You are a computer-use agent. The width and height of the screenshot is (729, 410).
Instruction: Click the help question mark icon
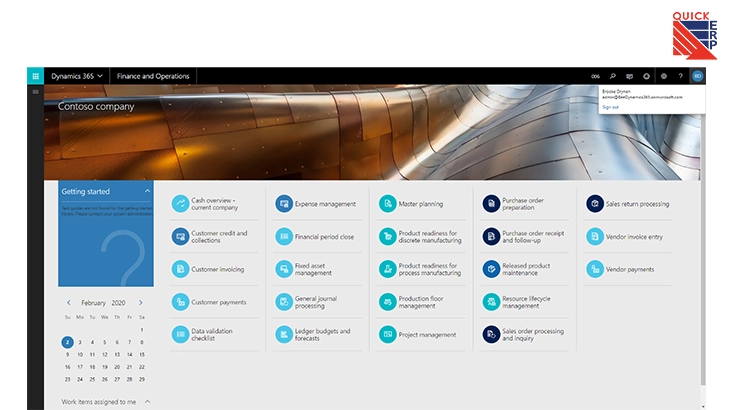[x=680, y=76]
